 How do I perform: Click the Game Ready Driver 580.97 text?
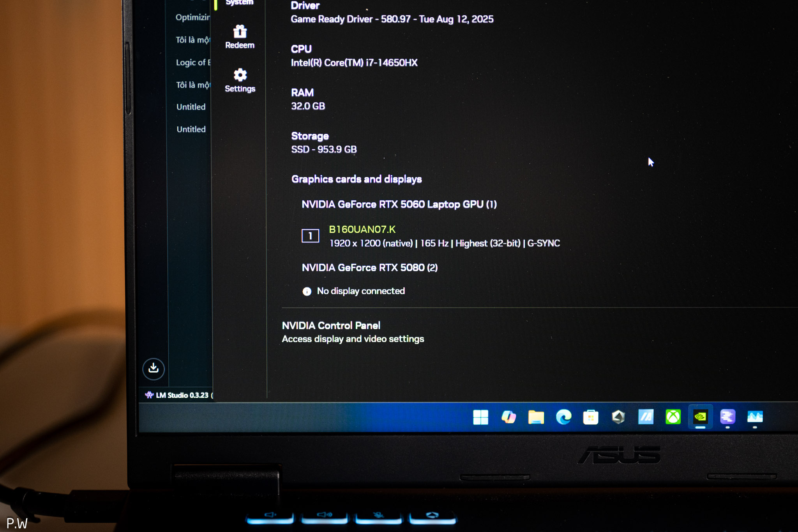392,19
